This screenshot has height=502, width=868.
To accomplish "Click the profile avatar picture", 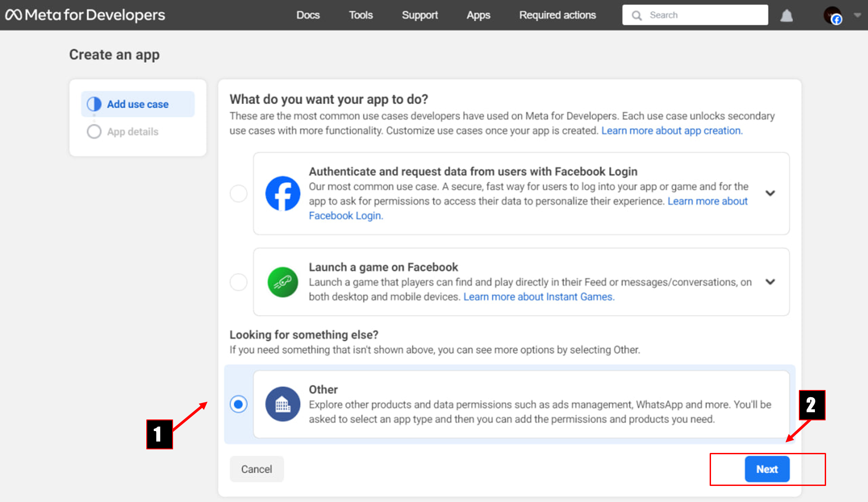I will point(832,15).
